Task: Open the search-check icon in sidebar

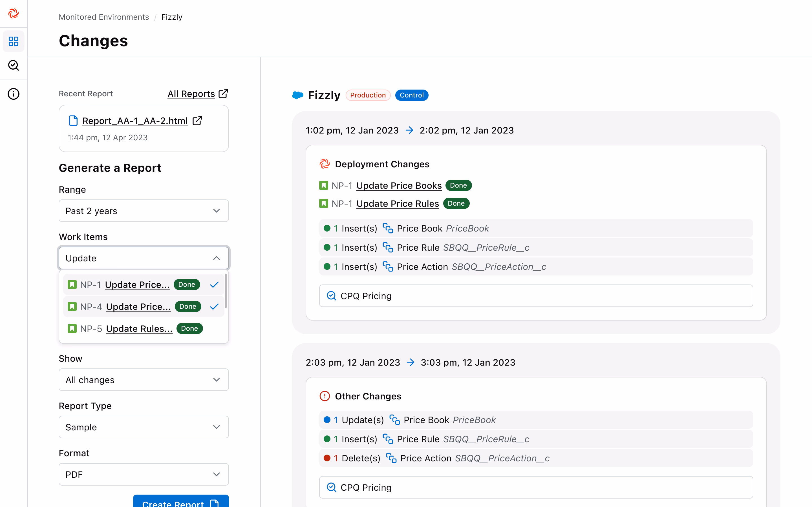Action: pos(14,65)
